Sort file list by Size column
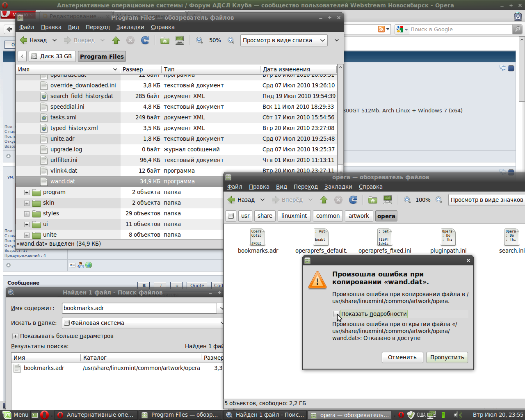Screen dimensions: 525x420 tap(140, 69)
